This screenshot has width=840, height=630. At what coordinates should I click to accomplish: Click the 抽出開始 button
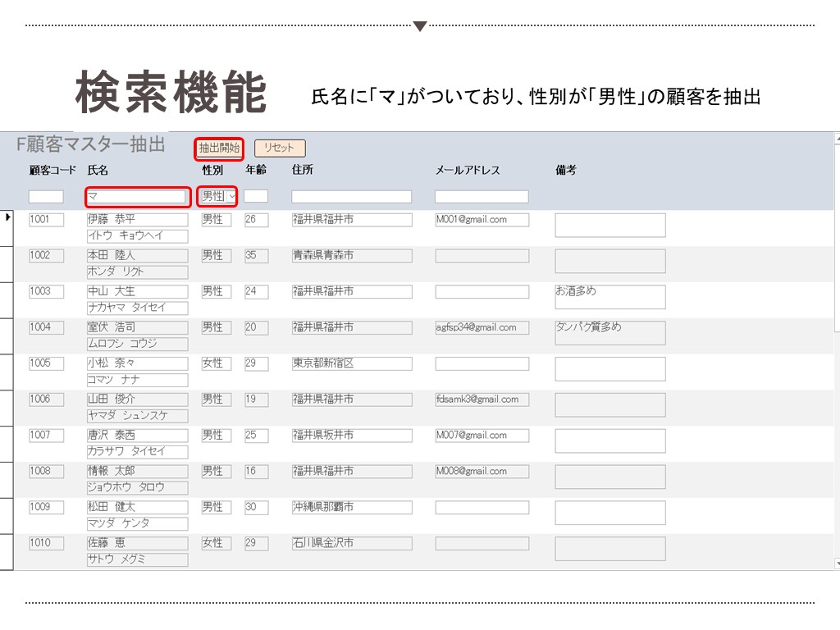pyautogui.click(x=219, y=148)
